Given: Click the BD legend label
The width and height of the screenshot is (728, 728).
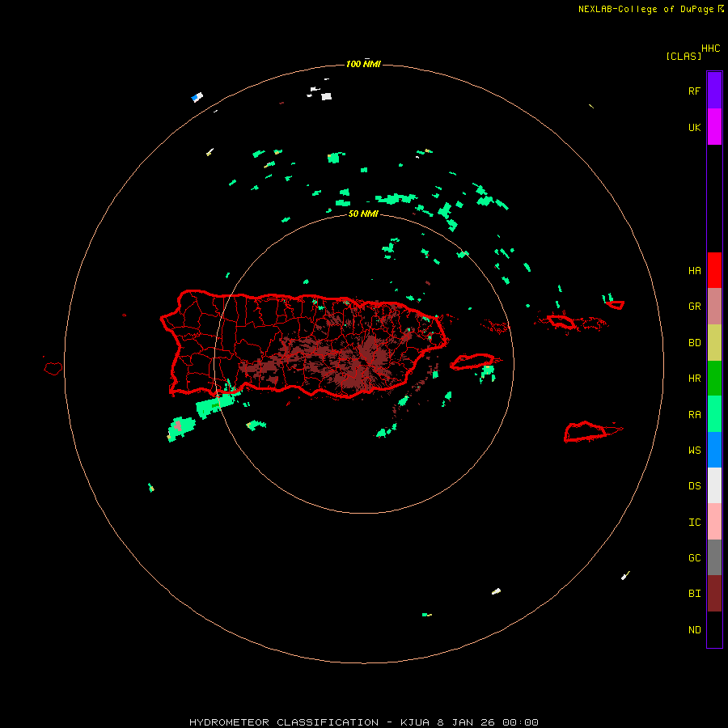Looking at the screenshot, I should click(x=694, y=343).
